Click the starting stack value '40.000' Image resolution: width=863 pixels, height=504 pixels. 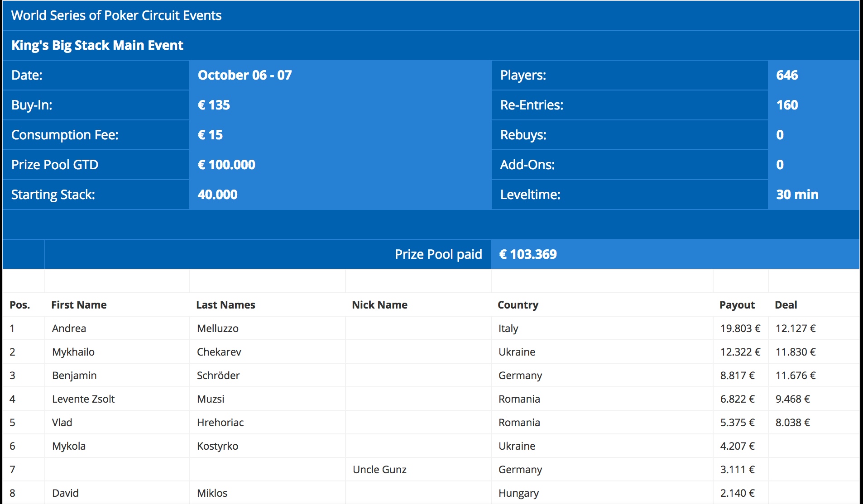(x=217, y=195)
